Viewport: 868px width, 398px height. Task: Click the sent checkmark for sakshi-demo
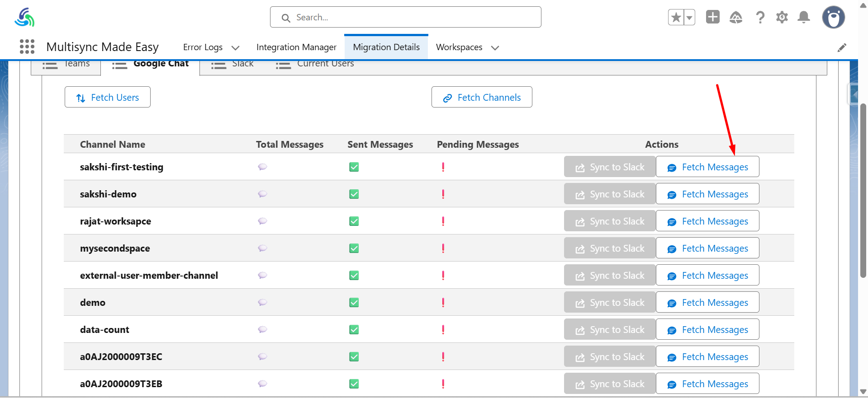tap(354, 194)
